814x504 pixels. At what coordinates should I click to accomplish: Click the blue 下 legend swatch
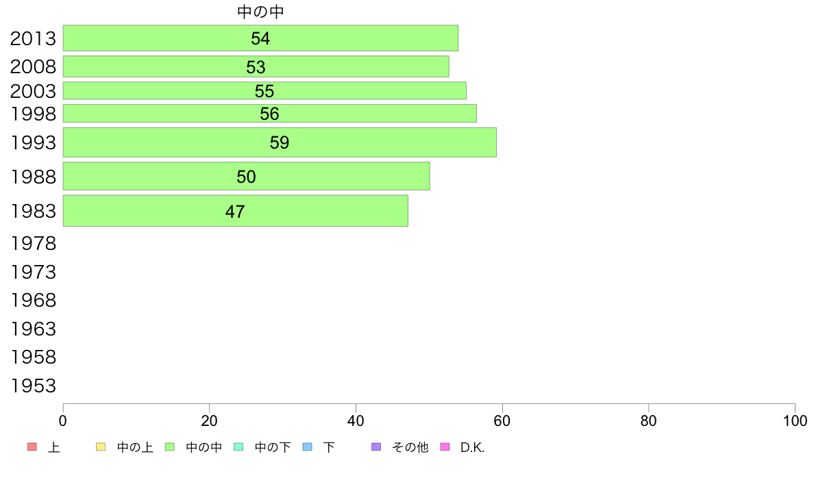coord(308,447)
